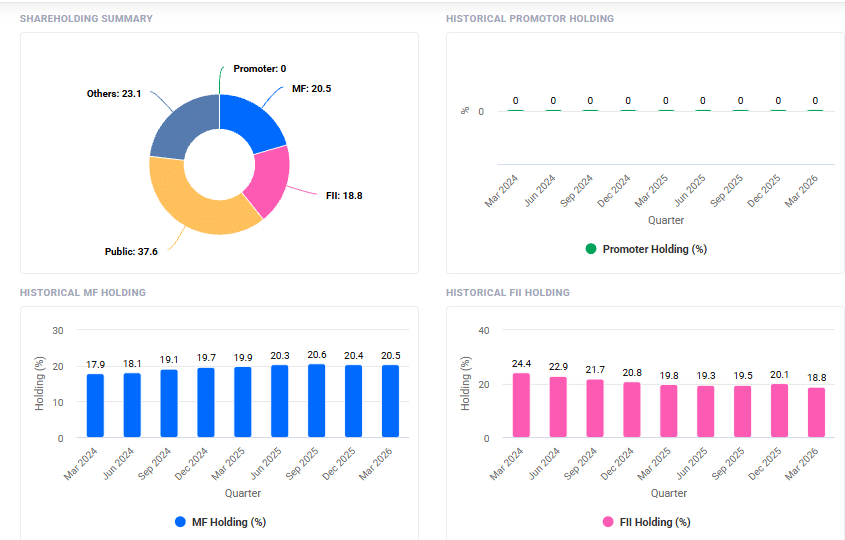Click the Jun 2024 FII bar labeled 22.9
Image resolution: width=845 pixels, height=540 pixels.
558,407
